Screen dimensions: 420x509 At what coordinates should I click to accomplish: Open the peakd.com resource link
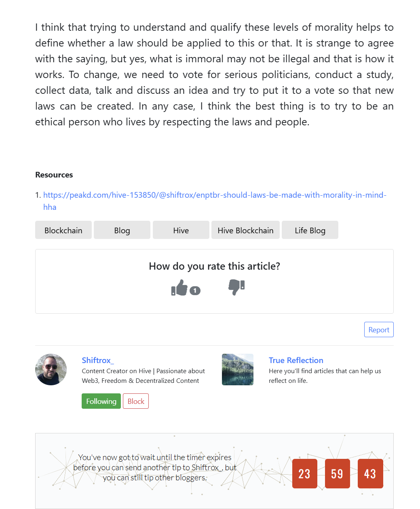(215, 201)
